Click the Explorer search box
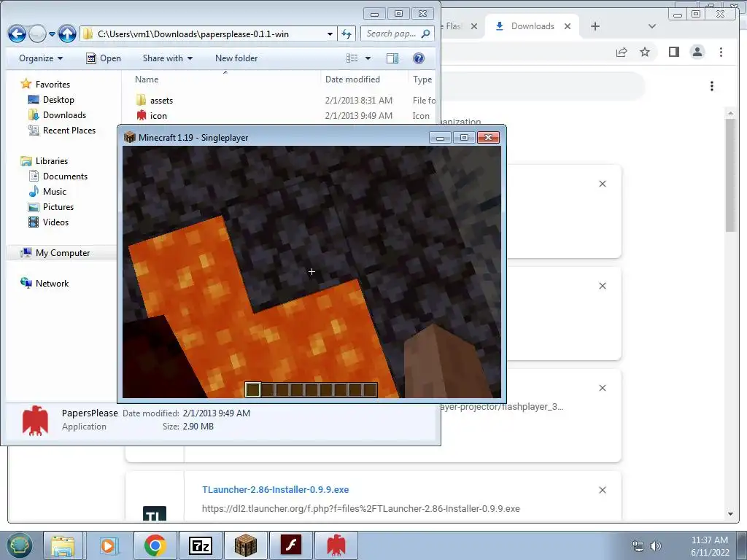Viewport: 747px width, 560px height. (398, 34)
